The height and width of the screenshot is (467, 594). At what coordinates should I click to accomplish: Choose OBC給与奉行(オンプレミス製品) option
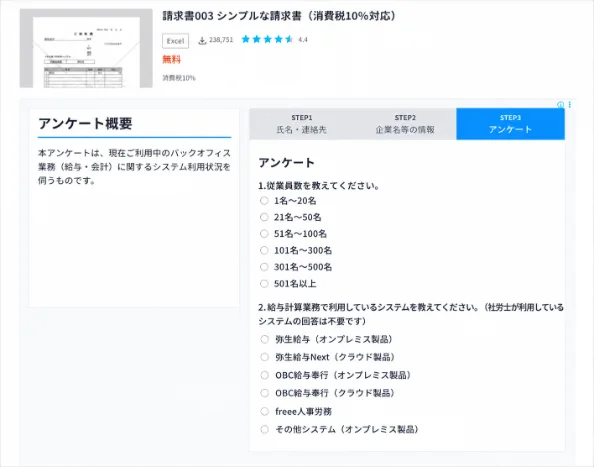(x=264, y=375)
